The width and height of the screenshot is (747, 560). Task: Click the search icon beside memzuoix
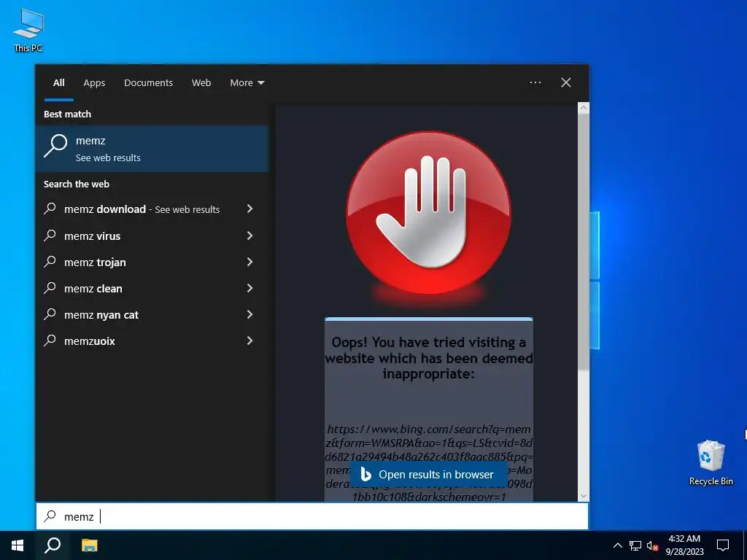point(50,341)
